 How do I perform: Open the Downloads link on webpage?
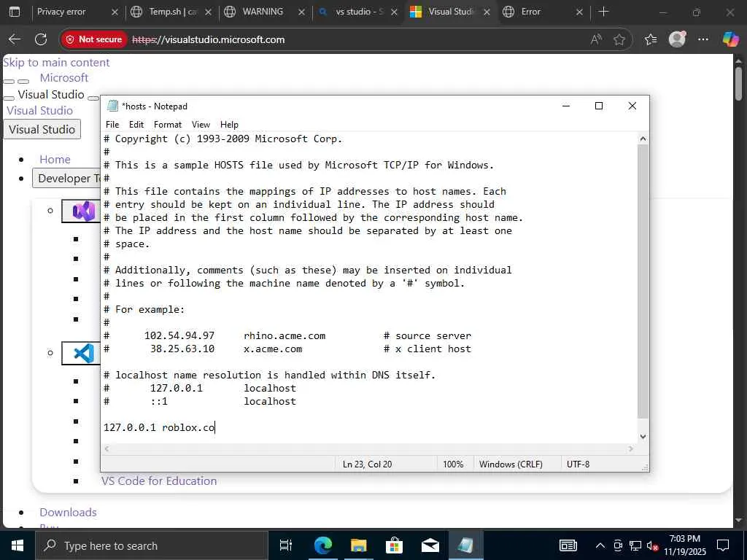(68, 513)
